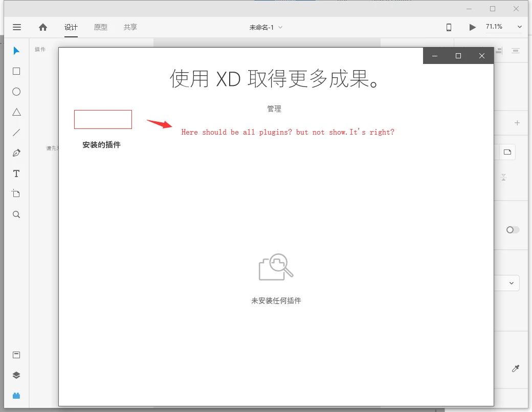Image resolution: width=532 pixels, height=412 pixels.
Task: Open the dropdown in right property panel
Action: [x=512, y=283]
